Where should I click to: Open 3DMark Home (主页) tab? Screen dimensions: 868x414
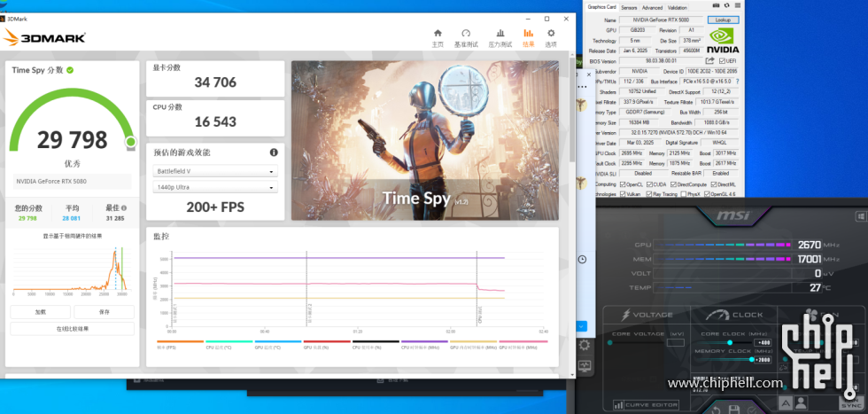(438, 38)
